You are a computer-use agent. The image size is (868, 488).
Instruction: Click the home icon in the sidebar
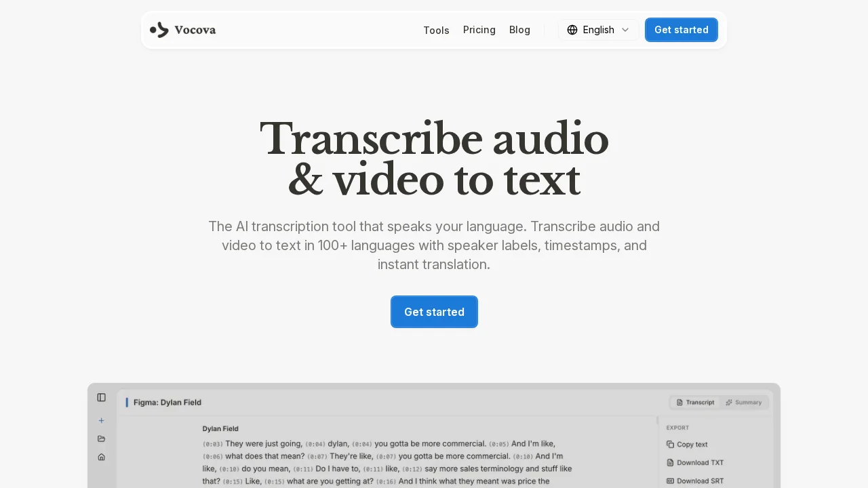(x=101, y=457)
